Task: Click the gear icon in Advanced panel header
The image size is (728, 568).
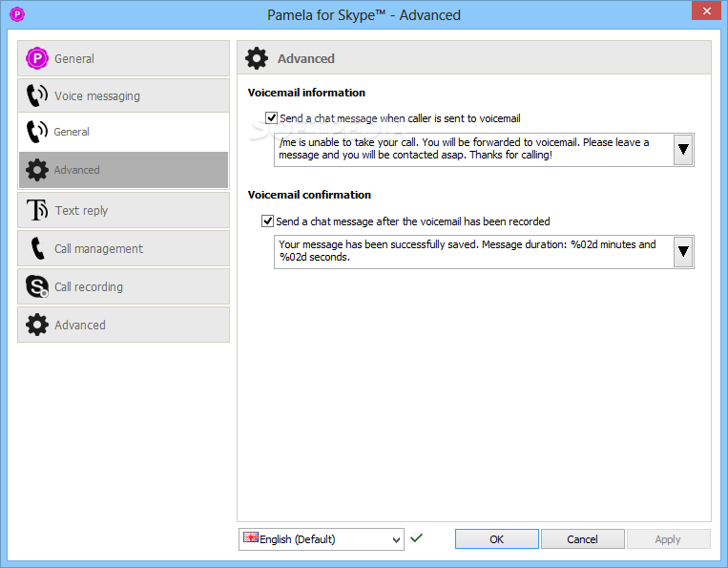Action: (x=257, y=58)
